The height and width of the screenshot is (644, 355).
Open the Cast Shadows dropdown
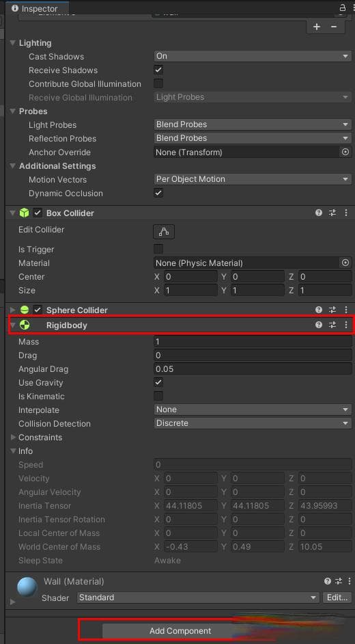point(253,56)
